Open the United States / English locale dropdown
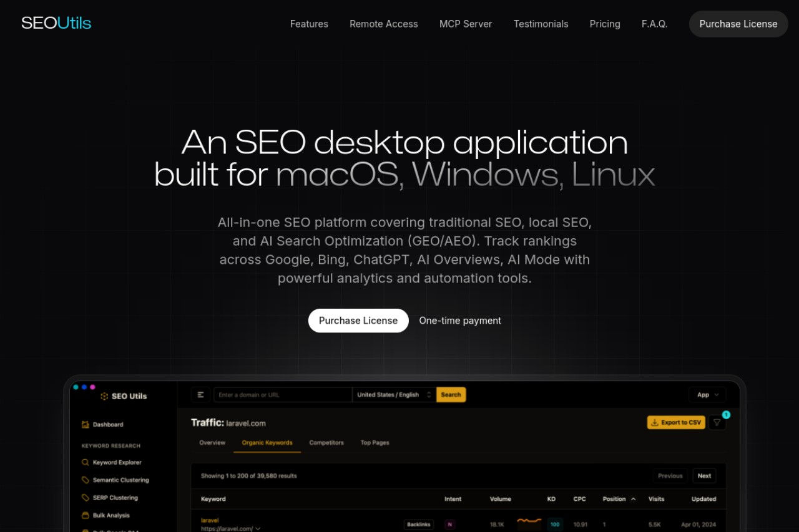 coord(394,395)
